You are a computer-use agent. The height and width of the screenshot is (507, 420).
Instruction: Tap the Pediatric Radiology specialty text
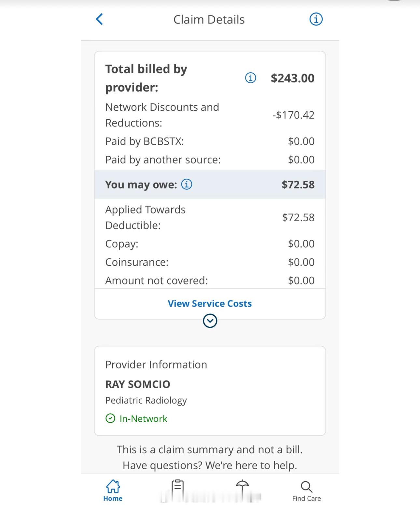(146, 400)
